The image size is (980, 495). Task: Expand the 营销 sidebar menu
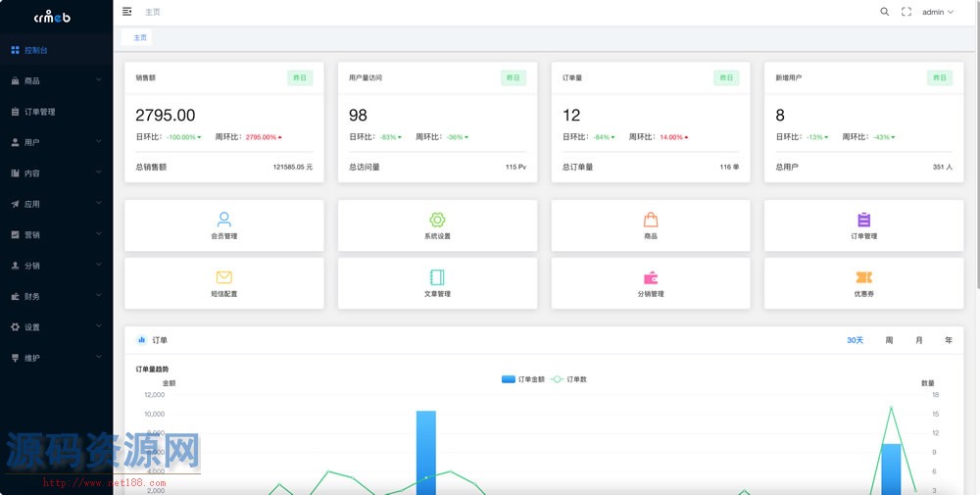click(x=56, y=234)
